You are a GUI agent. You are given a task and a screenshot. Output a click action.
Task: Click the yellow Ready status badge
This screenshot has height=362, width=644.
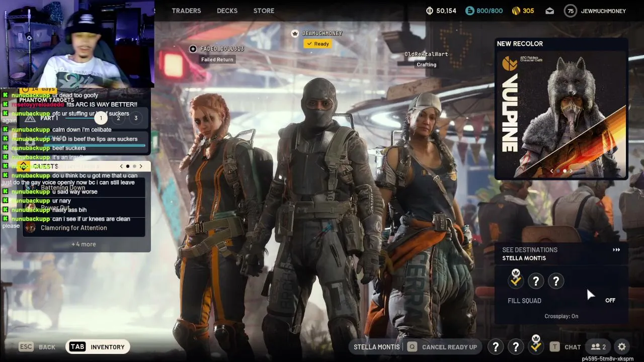[317, 44]
